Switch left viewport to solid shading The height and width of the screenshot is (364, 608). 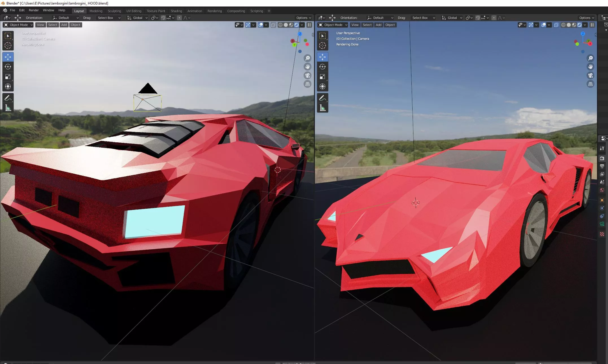point(286,25)
